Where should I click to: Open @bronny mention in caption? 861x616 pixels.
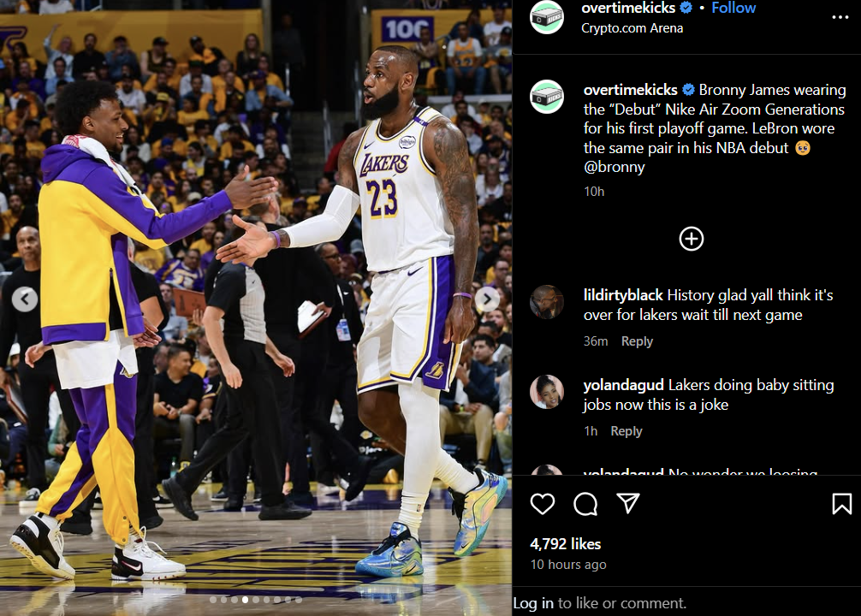614,167
